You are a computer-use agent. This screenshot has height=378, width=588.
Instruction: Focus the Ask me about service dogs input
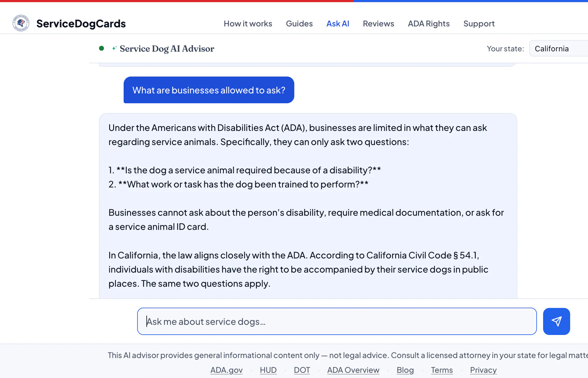point(337,321)
